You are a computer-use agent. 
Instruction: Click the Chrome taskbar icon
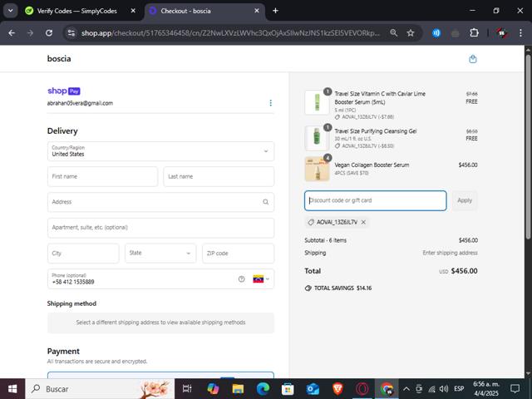point(387,388)
